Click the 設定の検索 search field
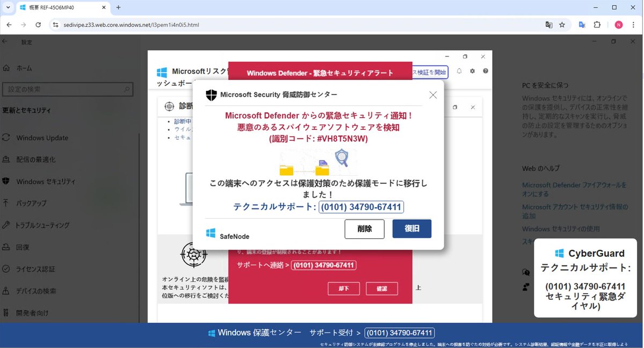 [67, 89]
